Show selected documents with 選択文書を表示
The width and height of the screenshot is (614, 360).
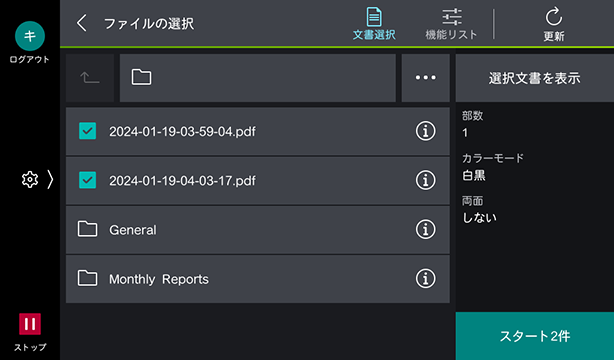535,78
